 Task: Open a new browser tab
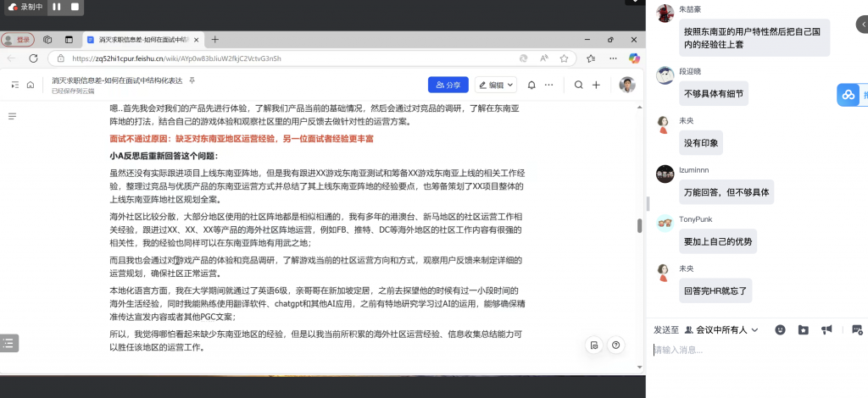(215, 40)
